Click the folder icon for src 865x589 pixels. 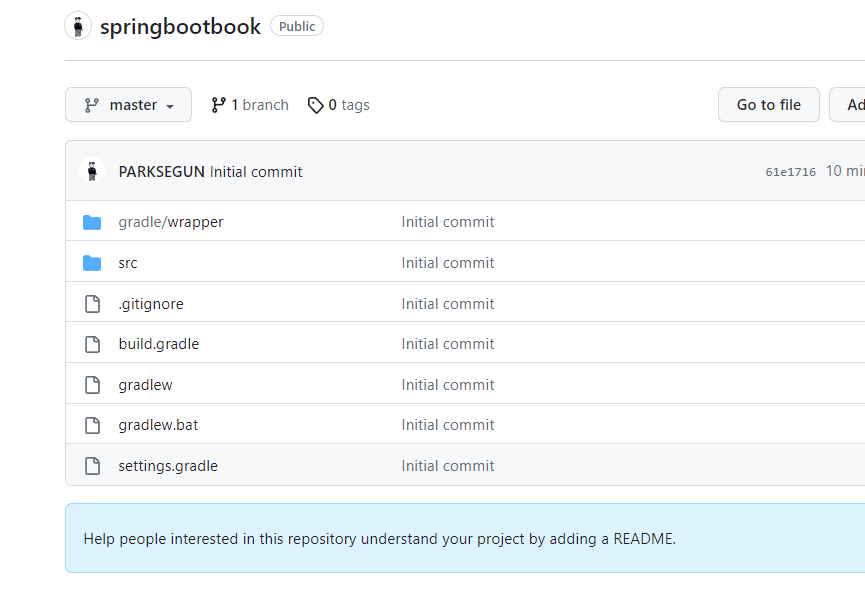coord(92,263)
